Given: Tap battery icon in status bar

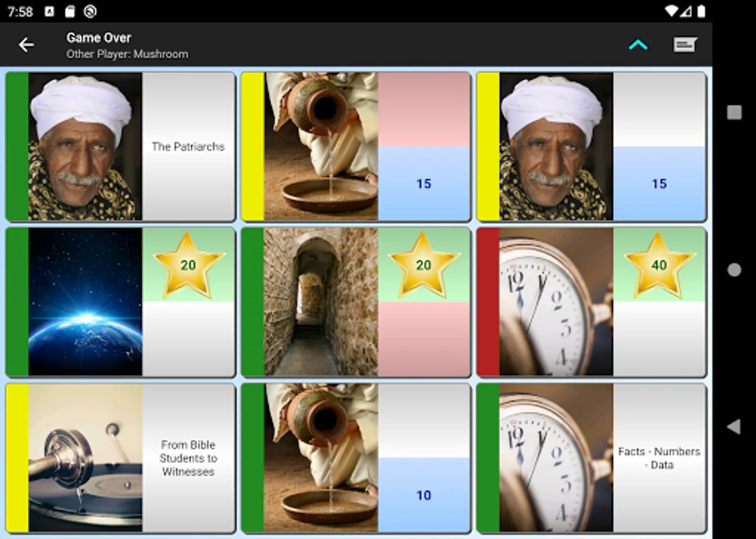Looking at the screenshot, I should (x=701, y=11).
